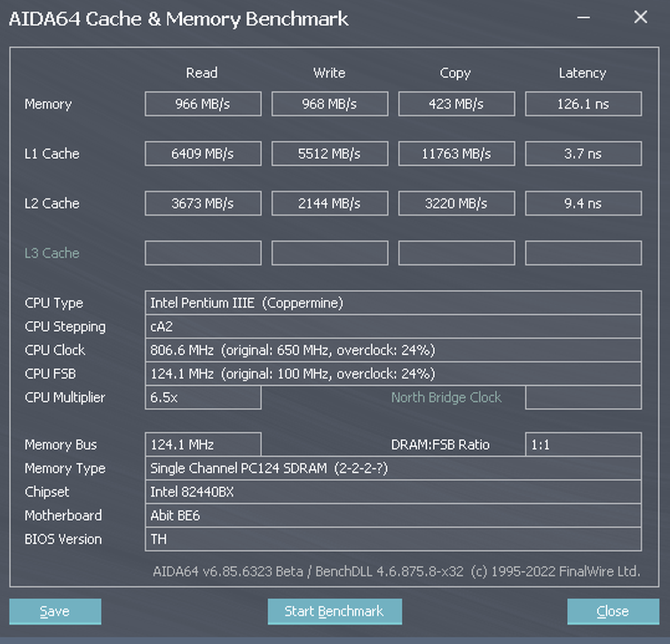Click the empty North Bridge Clock field

coord(583,397)
